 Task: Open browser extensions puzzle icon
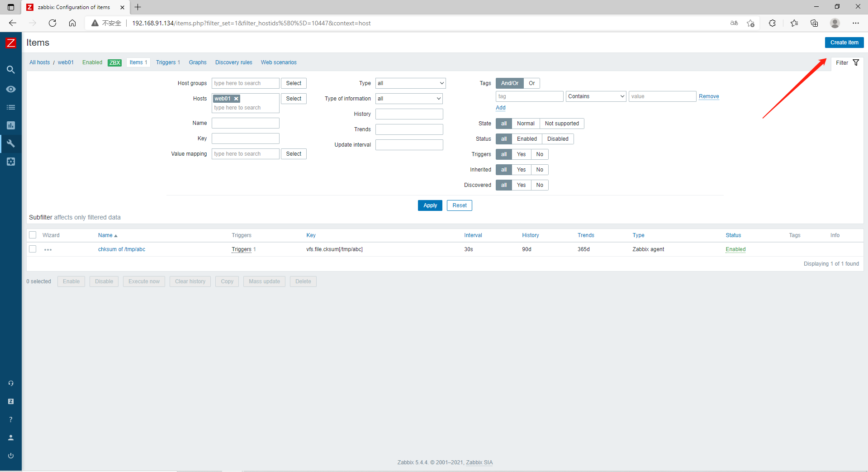pyautogui.click(x=773, y=23)
